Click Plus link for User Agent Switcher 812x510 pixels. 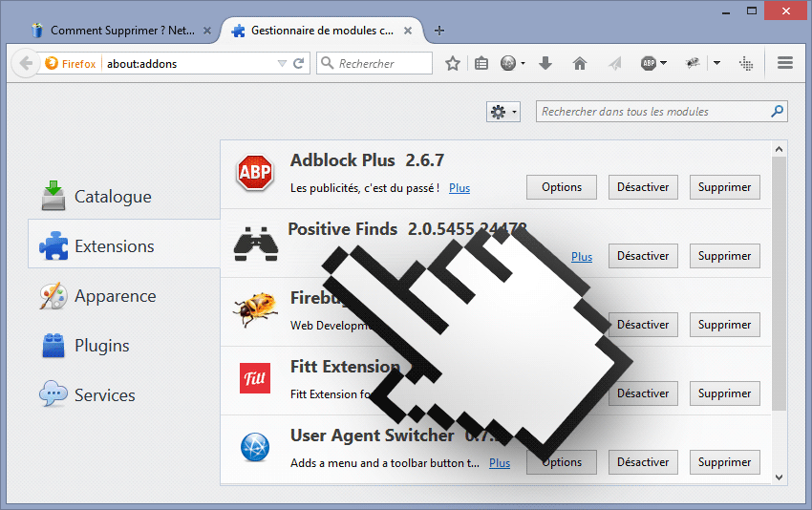(x=500, y=463)
